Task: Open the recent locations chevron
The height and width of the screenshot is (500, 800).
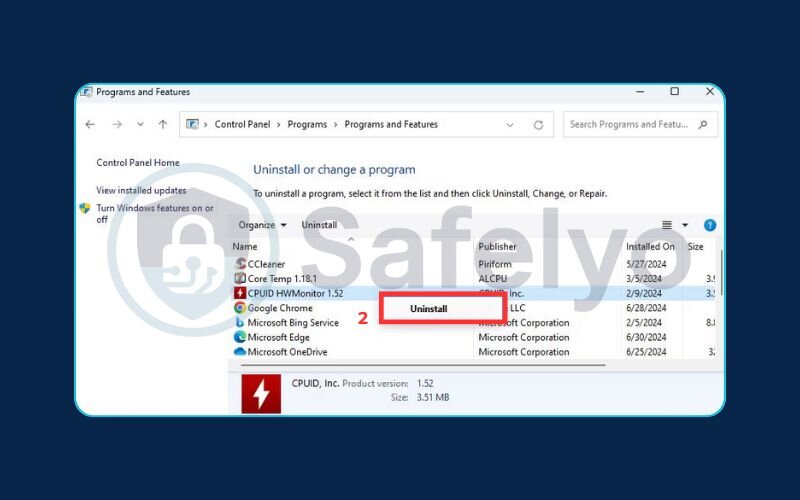Action: point(140,124)
